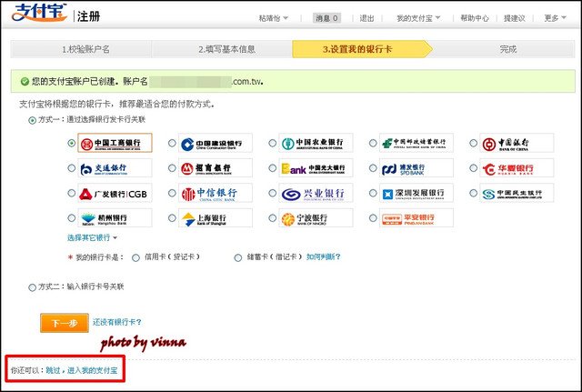This screenshot has width=582, height=392.
Task: Select the 广发银行 CGB logo
Action: pyautogui.click(x=115, y=193)
